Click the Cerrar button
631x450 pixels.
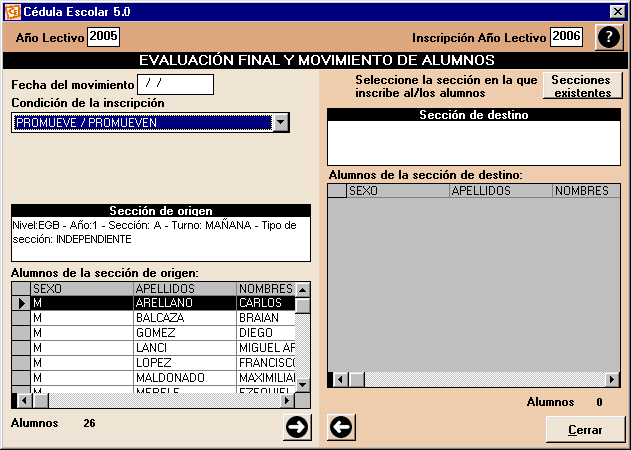585,429
